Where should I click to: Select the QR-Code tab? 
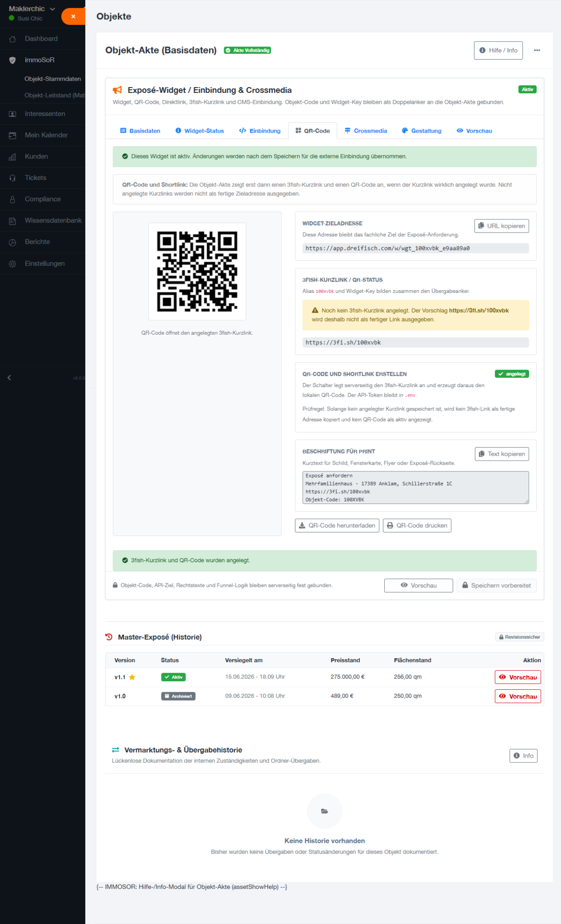[x=313, y=131]
